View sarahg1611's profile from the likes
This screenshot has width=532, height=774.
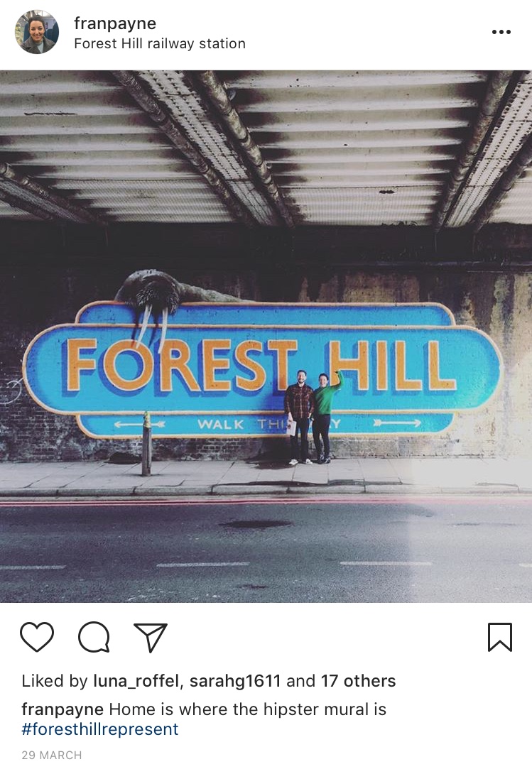[235, 681]
